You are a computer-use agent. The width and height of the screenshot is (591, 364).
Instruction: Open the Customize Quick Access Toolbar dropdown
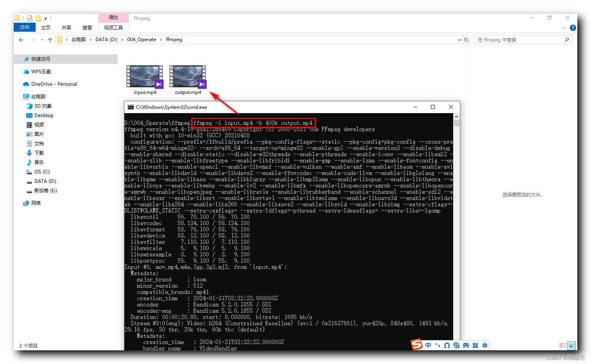pos(45,18)
